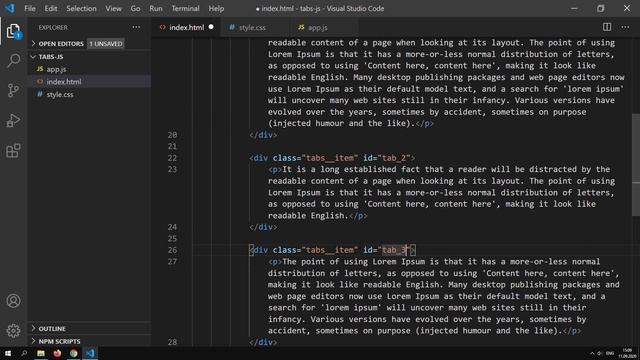Viewport: 640px width, 360px height.
Task: Click the 1 UNSAVED badge
Action: point(106,43)
